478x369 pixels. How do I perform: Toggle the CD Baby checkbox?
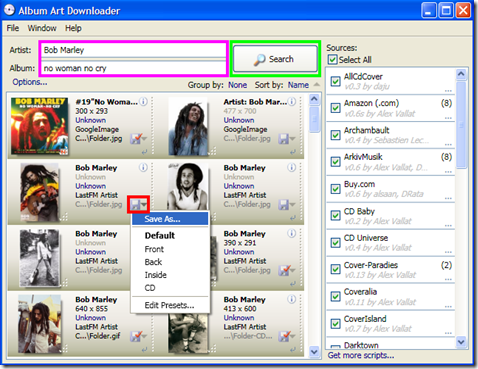tap(335, 216)
